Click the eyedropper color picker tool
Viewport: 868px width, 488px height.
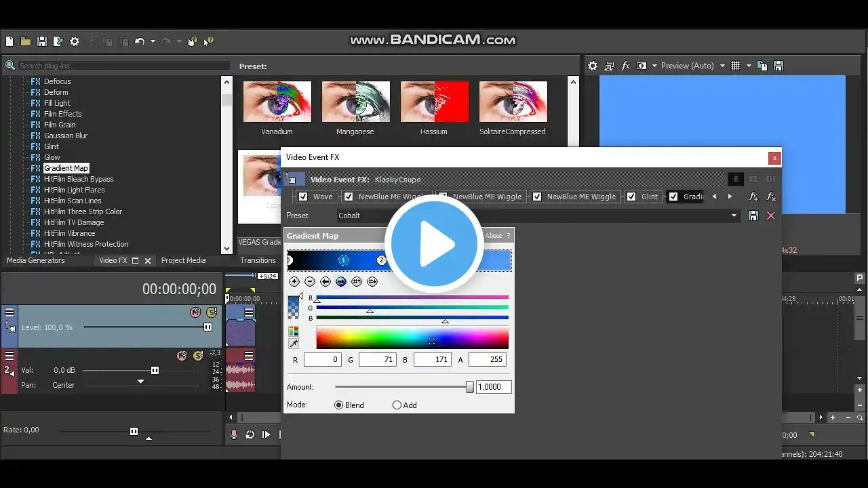click(x=294, y=344)
